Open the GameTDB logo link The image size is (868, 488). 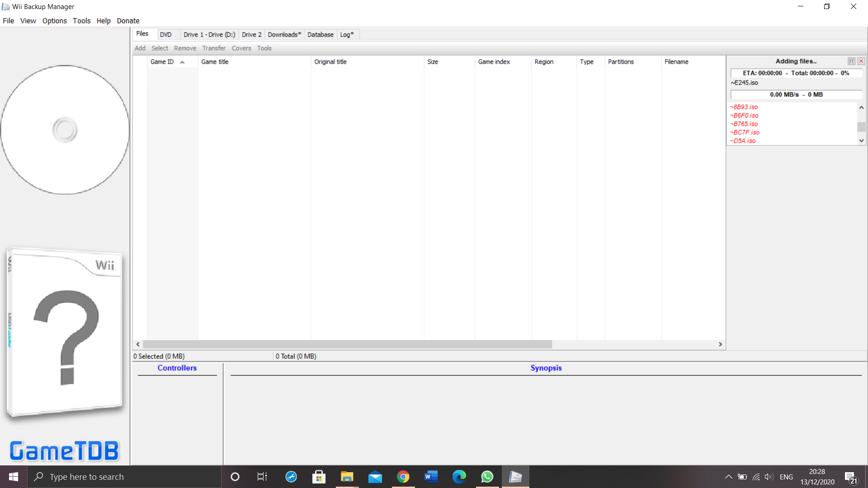click(64, 450)
